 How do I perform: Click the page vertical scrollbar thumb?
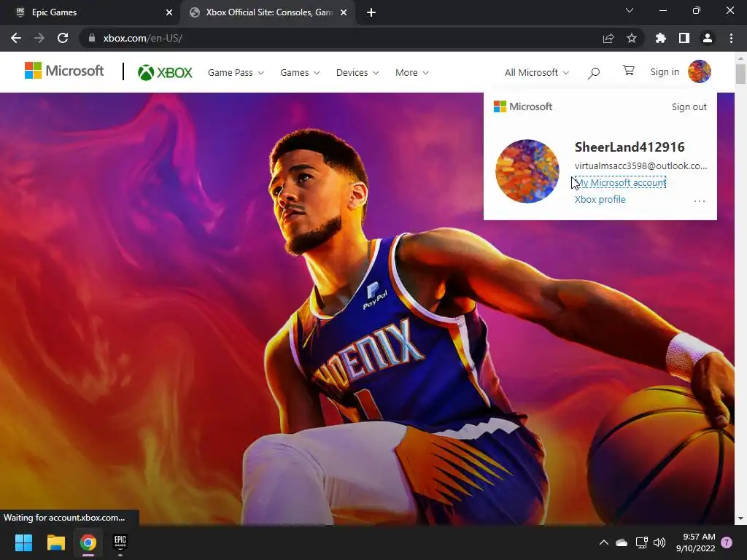pos(740,74)
